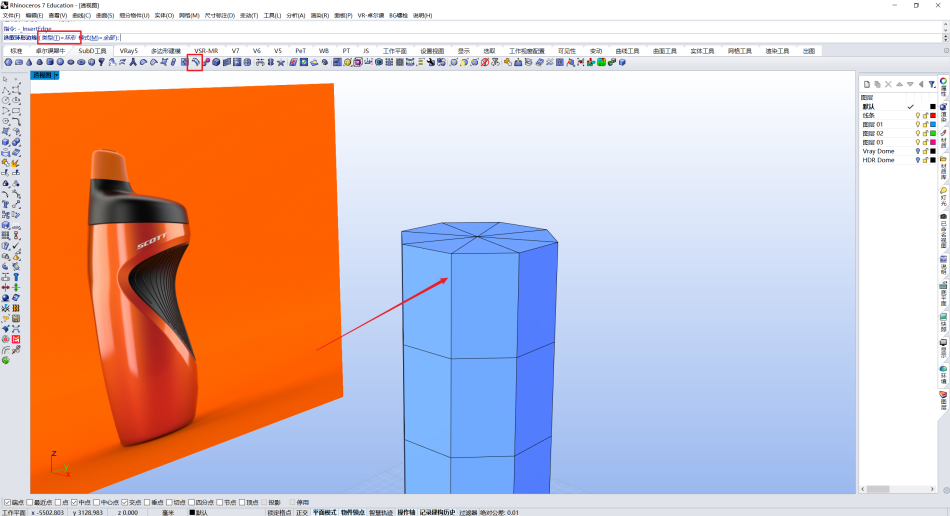The image size is (950, 516).
Task: Toggle the Quadrant osnap checkbox
Action: [191, 503]
